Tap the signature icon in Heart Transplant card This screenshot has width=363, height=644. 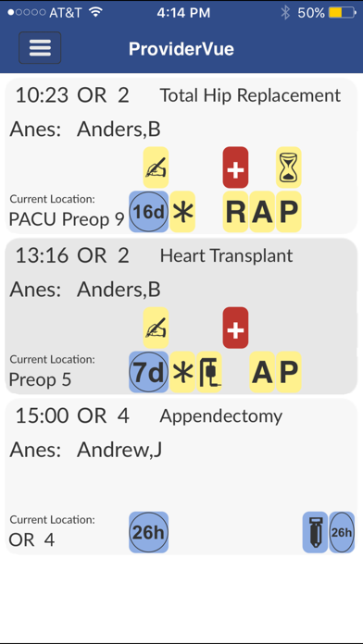(x=156, y=328)
